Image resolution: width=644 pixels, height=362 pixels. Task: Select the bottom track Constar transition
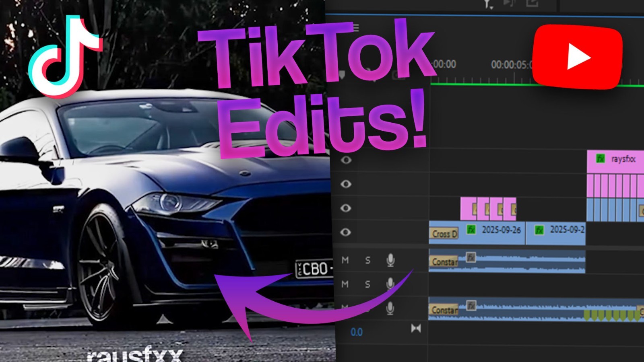pos(444,310)
